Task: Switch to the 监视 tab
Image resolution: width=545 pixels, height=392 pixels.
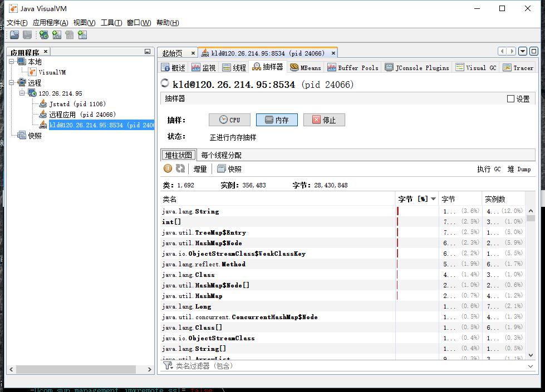Action: (204, 67)
